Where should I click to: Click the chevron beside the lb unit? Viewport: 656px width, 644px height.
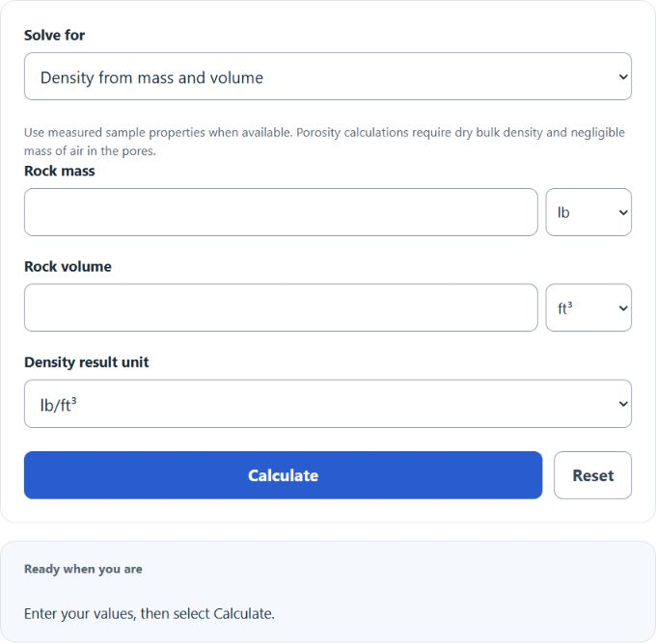[623, 213]
